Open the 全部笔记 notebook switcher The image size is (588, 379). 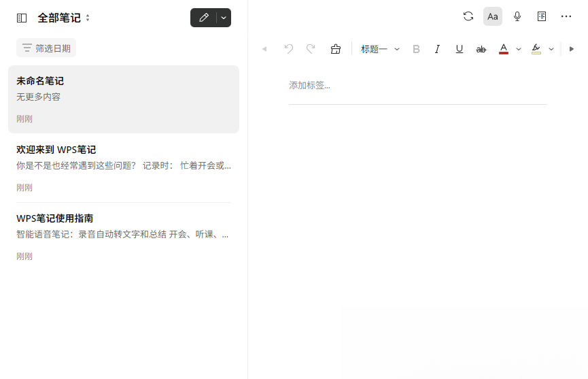tap(63, 18)
